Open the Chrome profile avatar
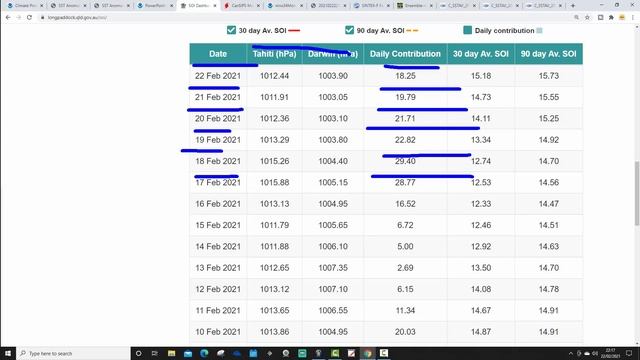Screen dimensions: 640x360 click(622, 18)
